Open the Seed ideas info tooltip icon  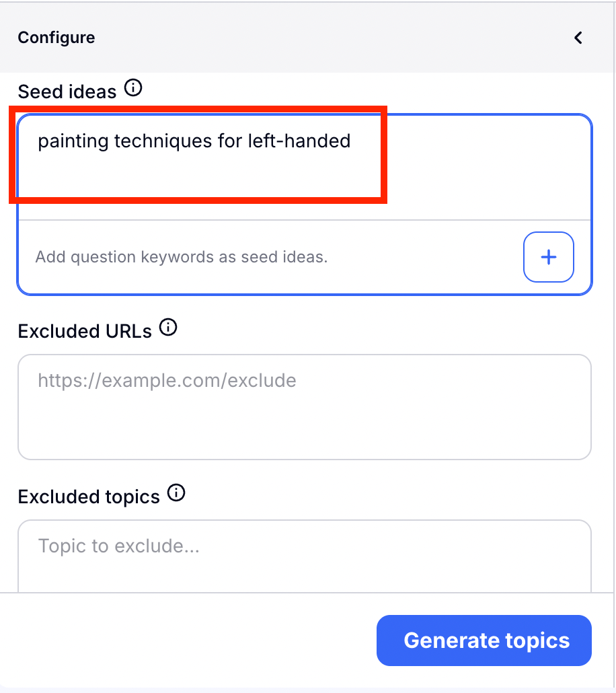[x=134, y=88]
